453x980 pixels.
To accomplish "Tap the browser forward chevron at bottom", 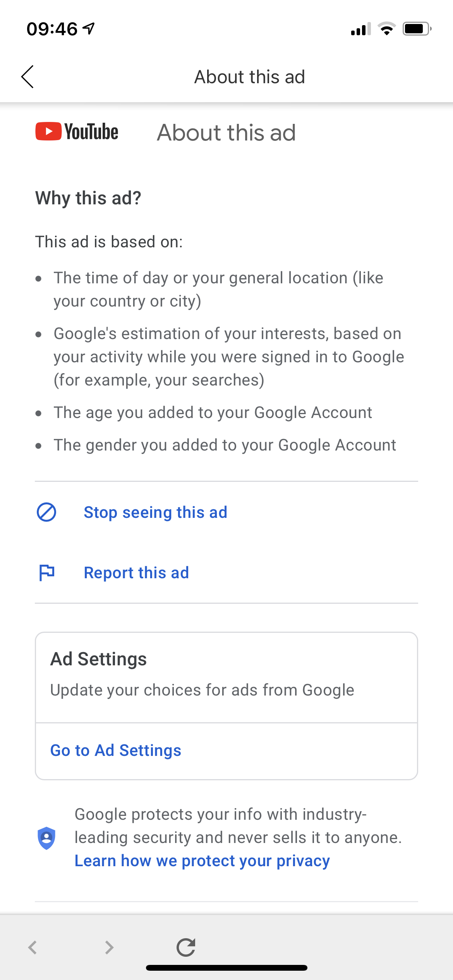I will click(110, 947).
